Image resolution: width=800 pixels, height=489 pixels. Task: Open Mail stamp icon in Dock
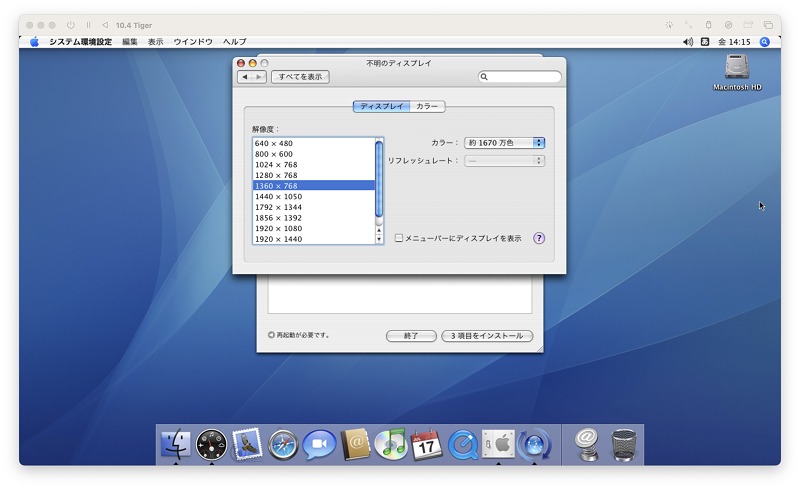(x=247, y=444)
